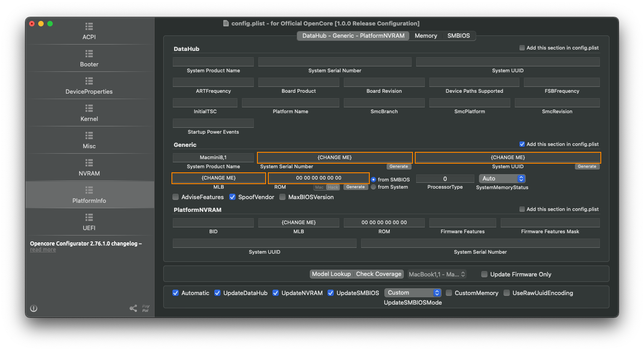Image resolution: width=644 pixels, height=351 pixels.
Task: Click the Macmini8,1 System Product Name field
Action: (x=213, y=157)
